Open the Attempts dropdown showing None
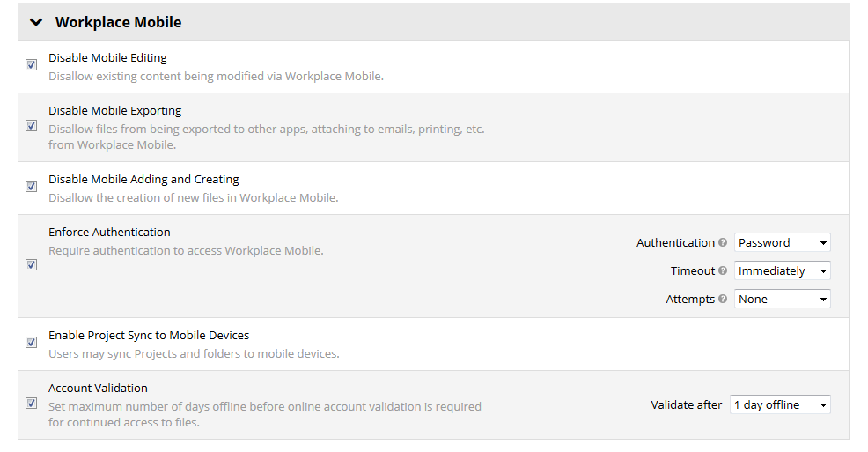 click(x=782, y=300)
